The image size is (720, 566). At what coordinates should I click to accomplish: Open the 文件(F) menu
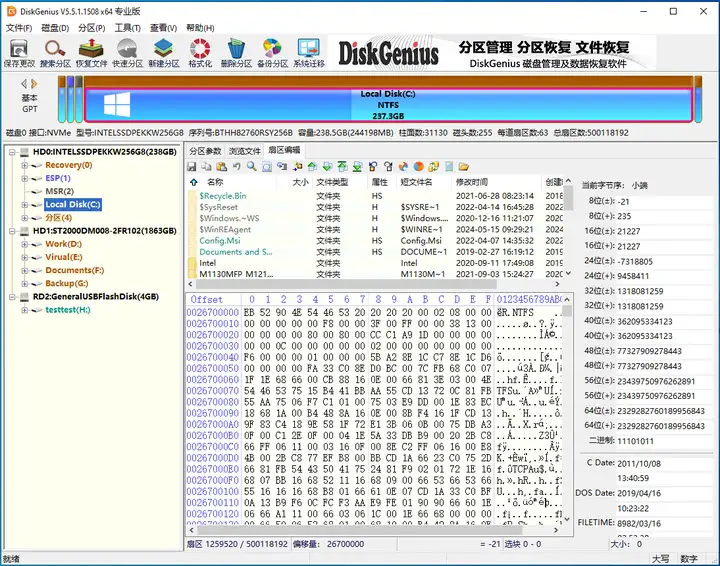19,28
